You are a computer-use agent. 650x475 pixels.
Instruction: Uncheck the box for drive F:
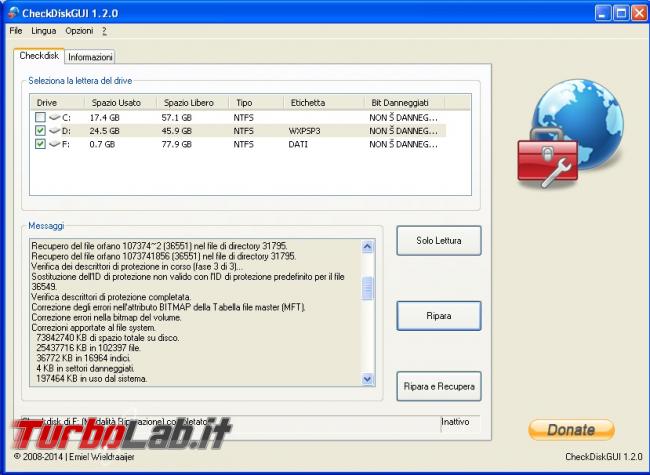(x=40, y=144)
